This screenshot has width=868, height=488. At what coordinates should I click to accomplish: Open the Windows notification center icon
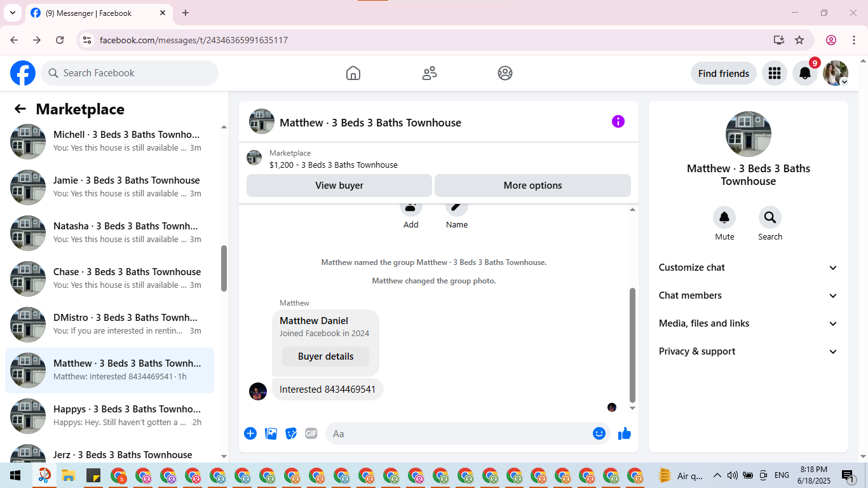point(847,475)
